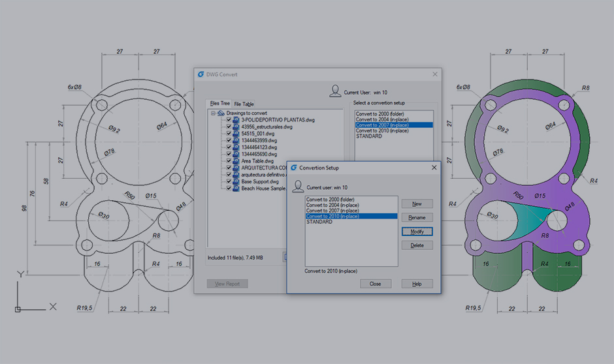Screen dimensions: 614x364
Task: Select highlighted Convert to 2010 in Convertion Setup
Action: (351, 216)
